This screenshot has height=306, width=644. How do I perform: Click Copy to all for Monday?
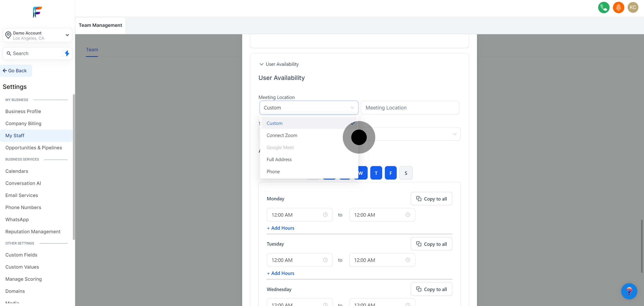(x=431, y=199)
